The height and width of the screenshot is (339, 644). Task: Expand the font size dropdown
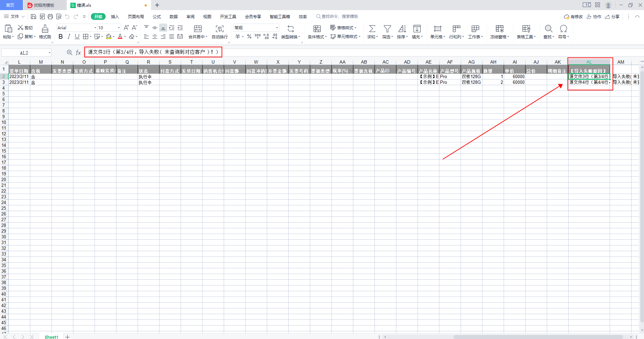click(x=119, y=28)
